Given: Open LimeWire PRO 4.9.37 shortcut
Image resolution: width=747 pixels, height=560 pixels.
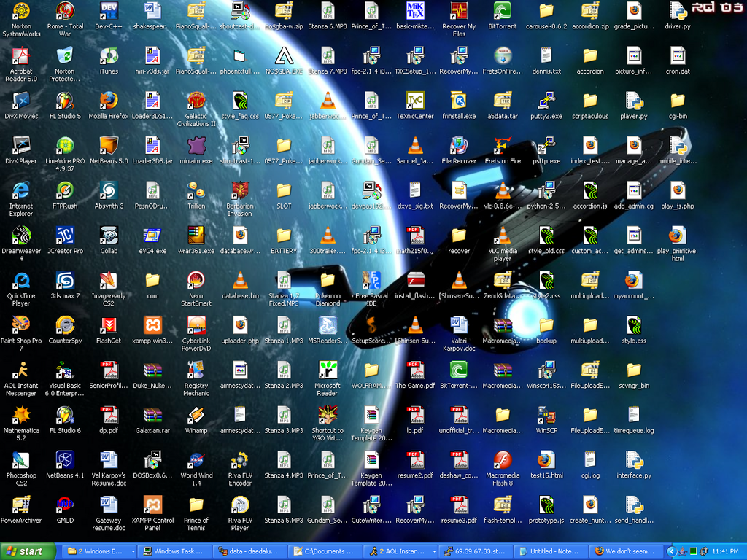Looking at the screenshot, I should (65, 155).
